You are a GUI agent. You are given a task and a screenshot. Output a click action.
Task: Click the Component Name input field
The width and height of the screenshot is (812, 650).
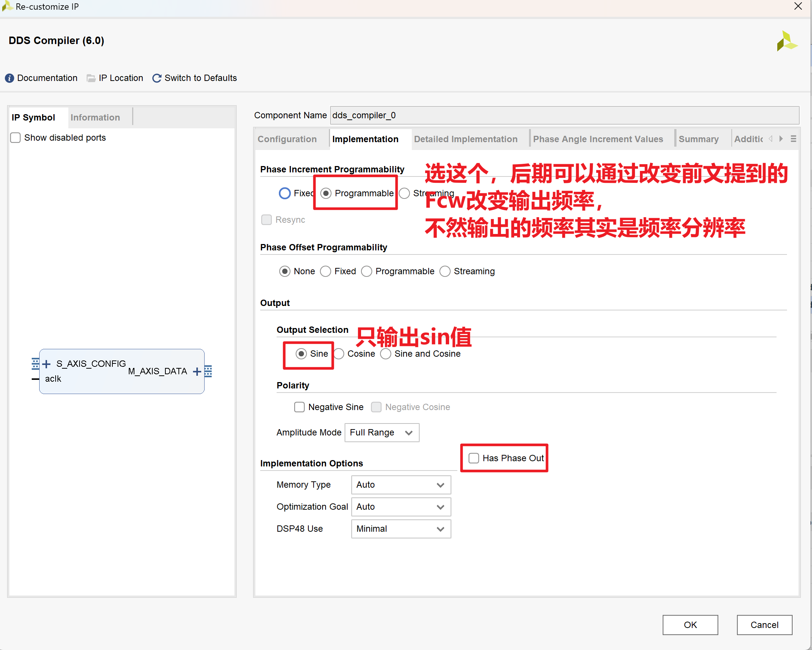(564, 115)
